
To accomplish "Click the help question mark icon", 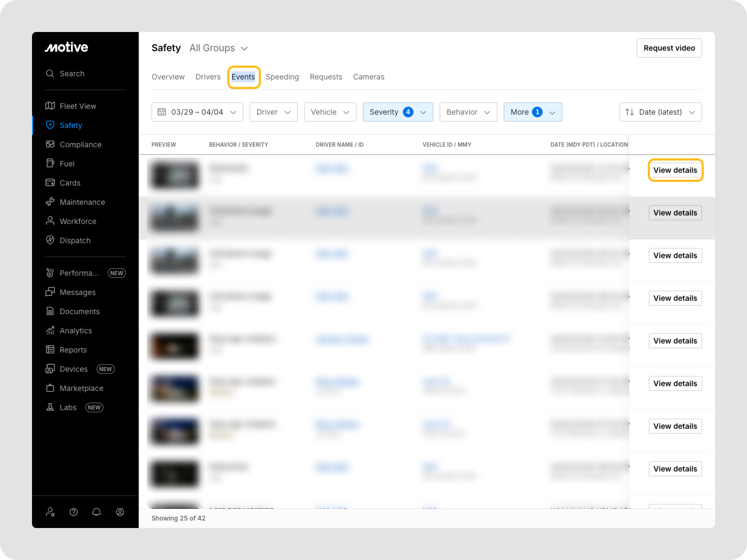I will 73,512.
